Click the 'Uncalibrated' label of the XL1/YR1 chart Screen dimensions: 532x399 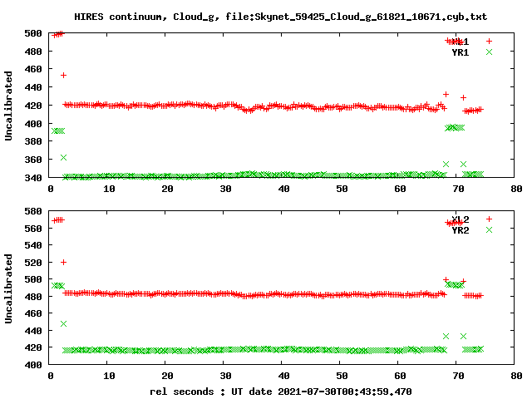click(x=8, y=106)
